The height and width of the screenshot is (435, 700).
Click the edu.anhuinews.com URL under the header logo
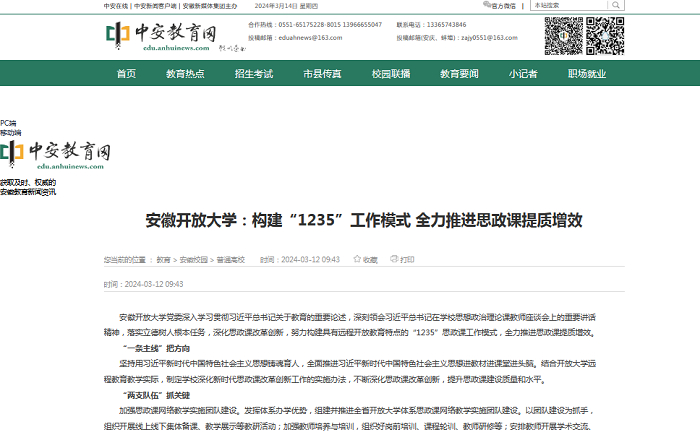(x=176, y=48)
